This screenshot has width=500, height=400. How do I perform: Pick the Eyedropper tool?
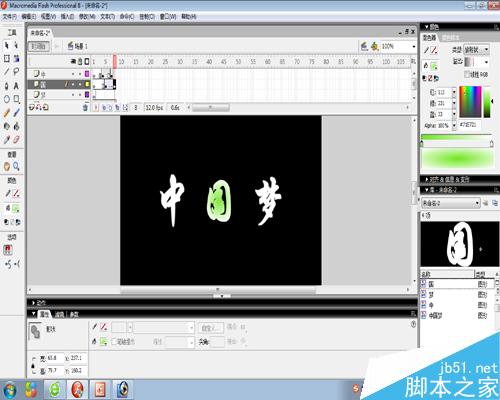pyautogui.click(x=7, y=139)
